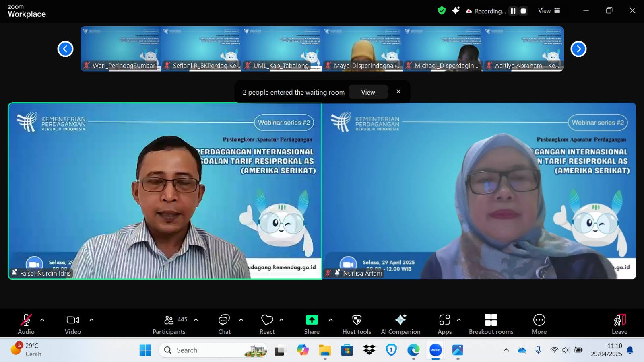This screenshot has height=362, width=644.
Task: Show hidden tray icons
Action: pos(506,350)
